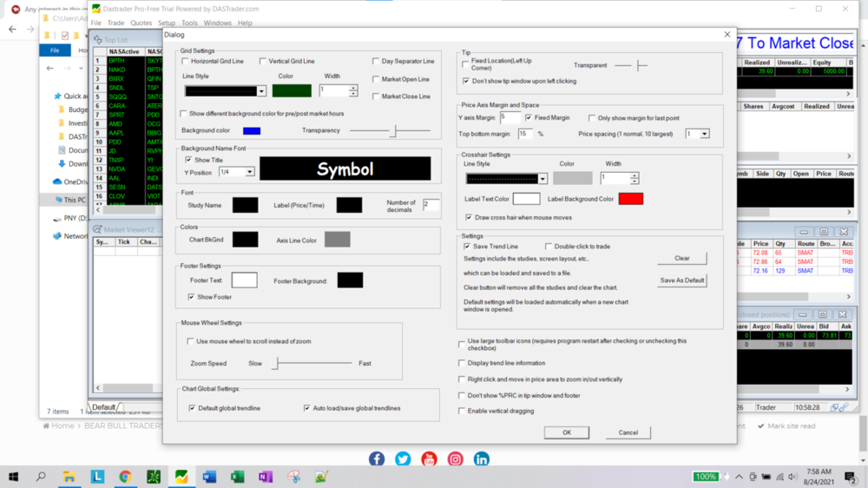This screenshot has width=868, height=488.
Task: Open the Snipping tool taskbar icon
Action: [294, 477]
